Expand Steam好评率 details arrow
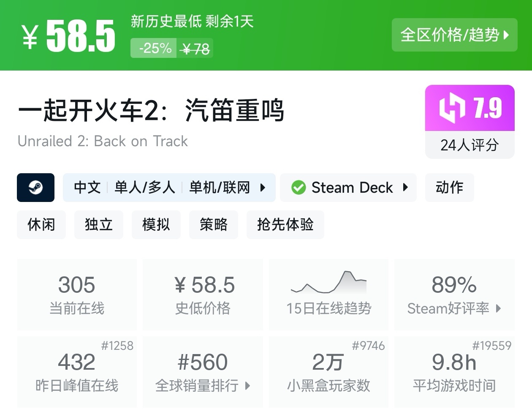532x409 pixels. pos(498,308)
